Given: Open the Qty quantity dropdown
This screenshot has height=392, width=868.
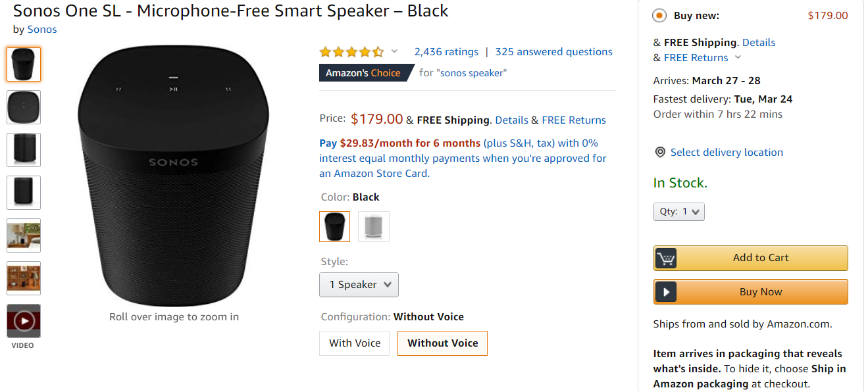Looking at the screenshot, I should pos(678,212).
